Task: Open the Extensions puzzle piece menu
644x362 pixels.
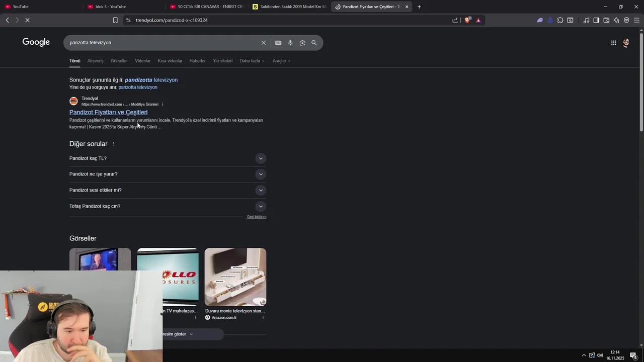Action: (x=560, y=20)
